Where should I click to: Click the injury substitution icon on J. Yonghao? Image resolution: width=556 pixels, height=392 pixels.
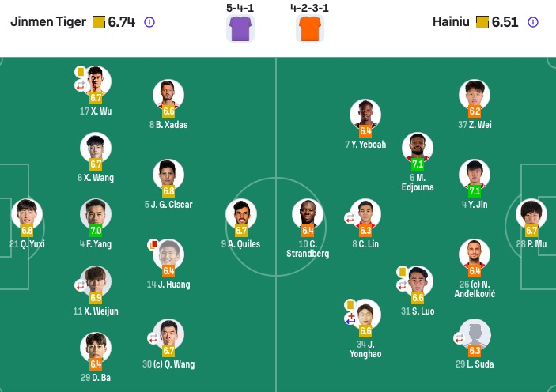point(350,318)
